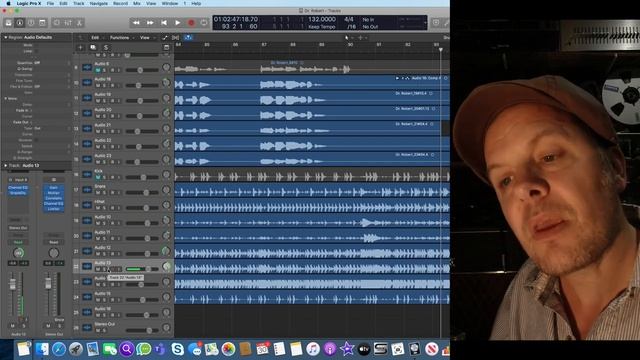Adjust the Kick track volume slider
640x360 pixels.
(x=142, y=177)
